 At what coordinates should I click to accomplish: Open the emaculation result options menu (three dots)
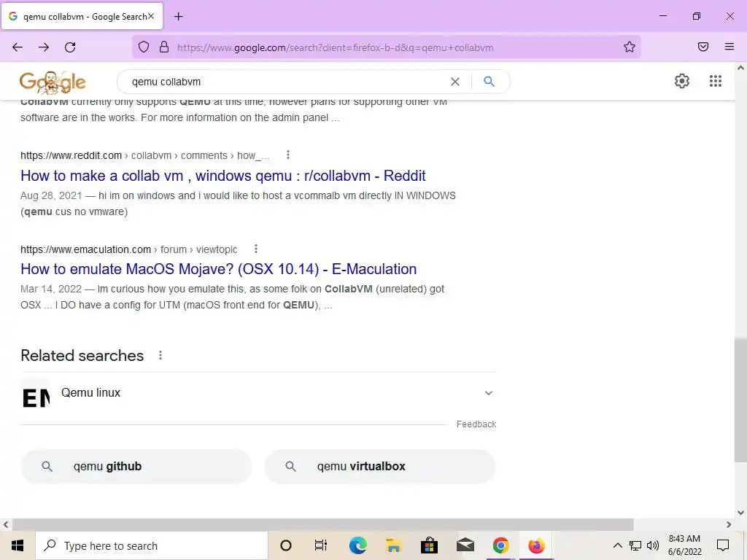point(256,249)
